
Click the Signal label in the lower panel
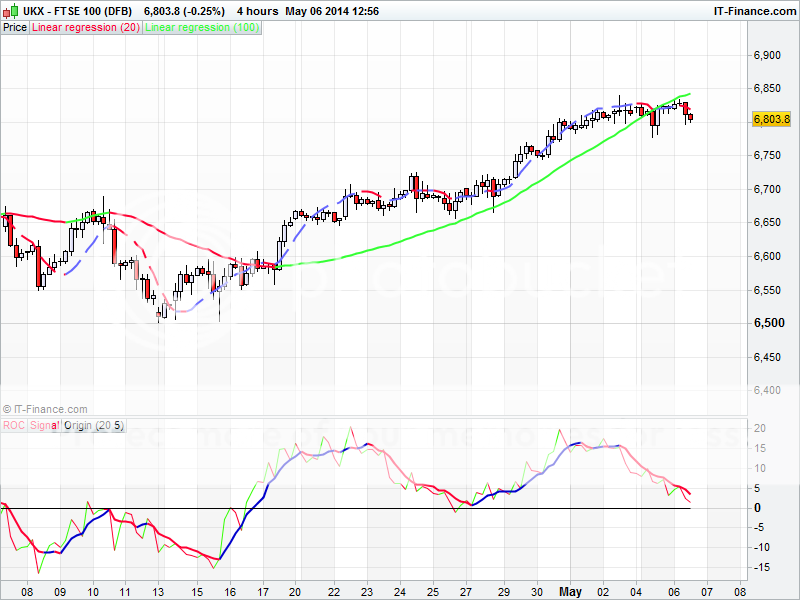point(44,425)
